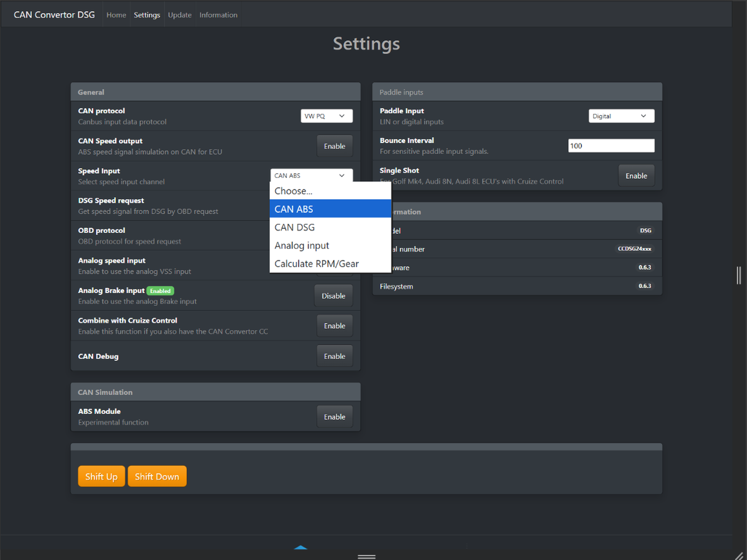The height and width of the screenshot is (560, 747).
Task: Disable the Analog Brake input
Action: [x=333, y=296]
